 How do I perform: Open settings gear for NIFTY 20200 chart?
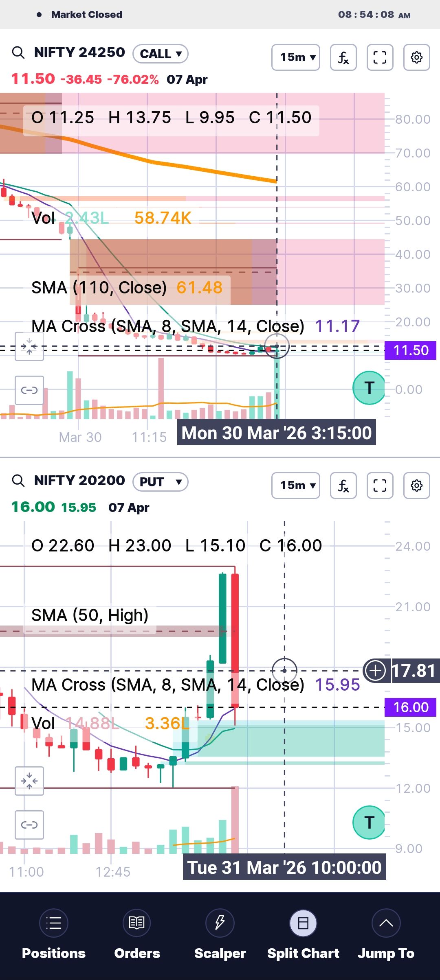click(x=416, y=486)
